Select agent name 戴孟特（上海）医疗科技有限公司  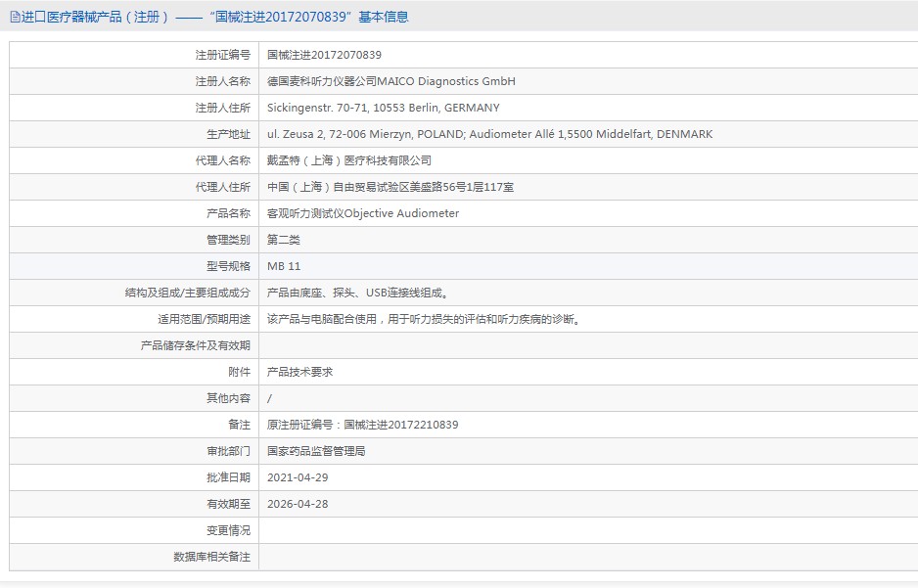pos(349,160)
